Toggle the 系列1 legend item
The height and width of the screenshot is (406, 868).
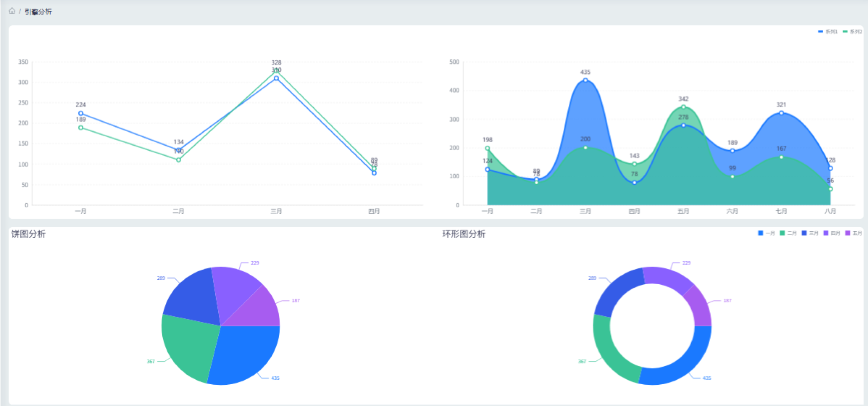(x=828, y=32)
